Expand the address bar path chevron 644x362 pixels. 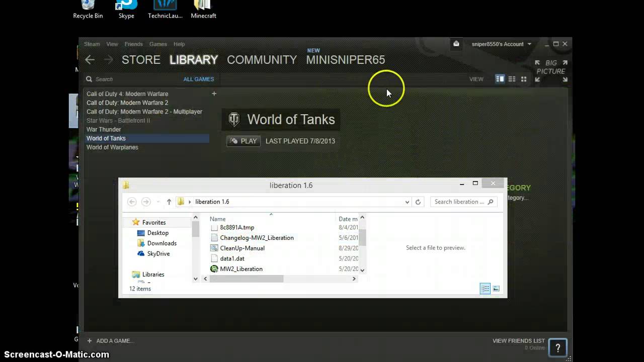click(x=190, y=202)
